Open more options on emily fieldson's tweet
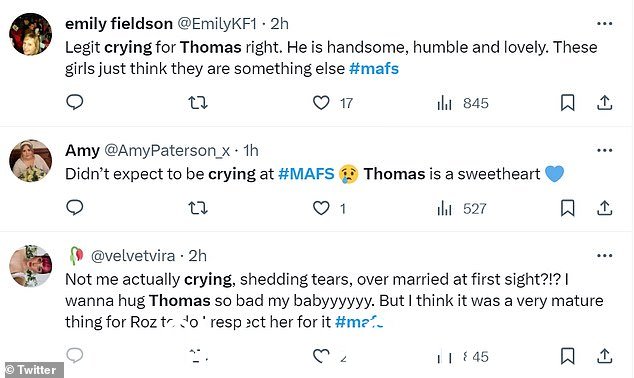This screenshot has width=634, height=378. (604, 24)
